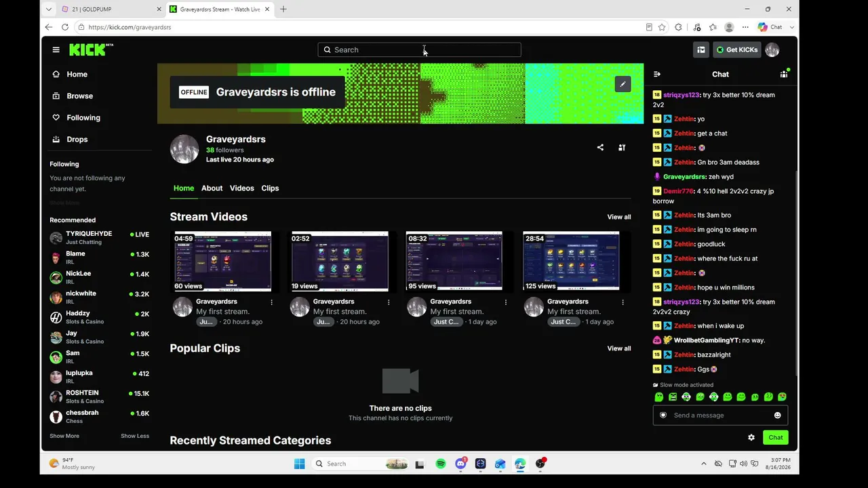868x488 pixels.
Task: Share the Graveyardsrs channel
Action: [600, 147]
